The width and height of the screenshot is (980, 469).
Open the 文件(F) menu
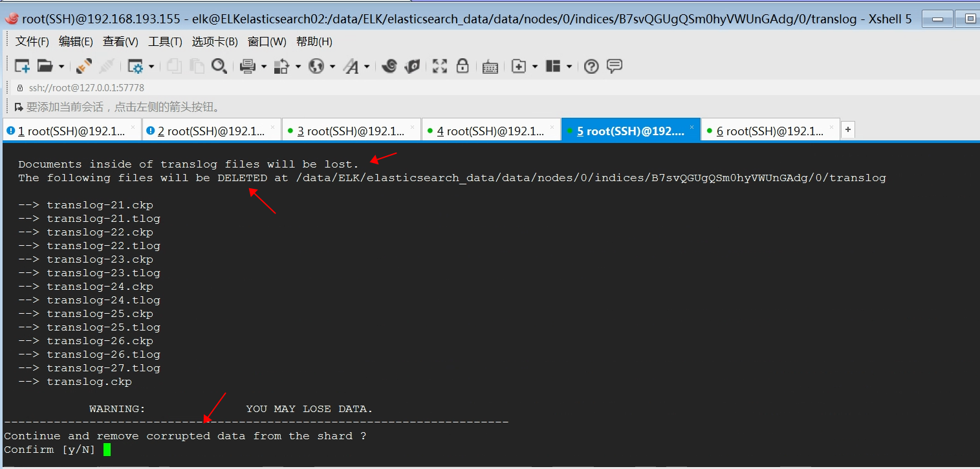pyautogui.click(x=32, y=41)
